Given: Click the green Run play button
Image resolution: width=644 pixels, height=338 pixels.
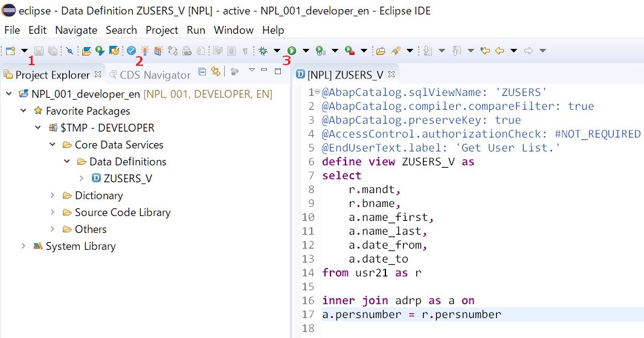Looking at the screenshot, I should 292,51.
